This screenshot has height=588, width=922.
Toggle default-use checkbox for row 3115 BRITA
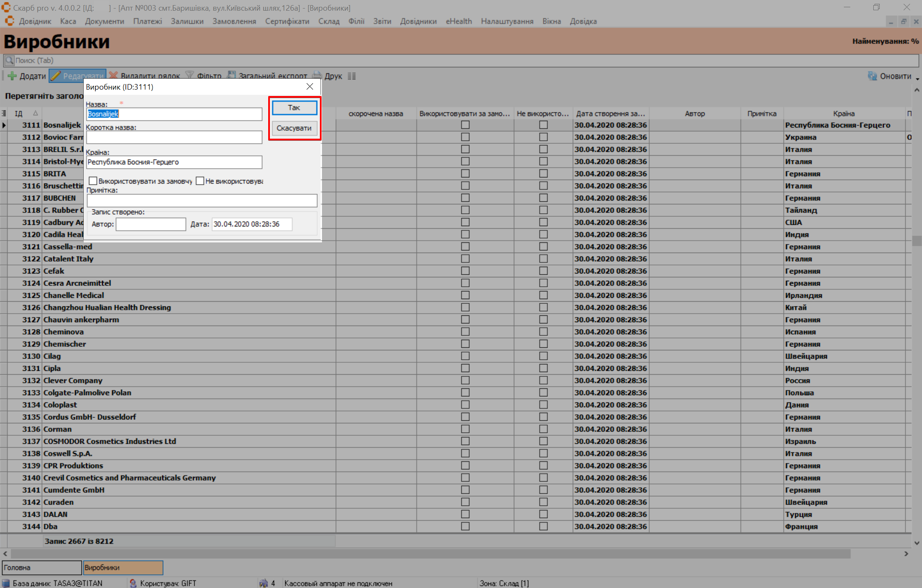465,174
